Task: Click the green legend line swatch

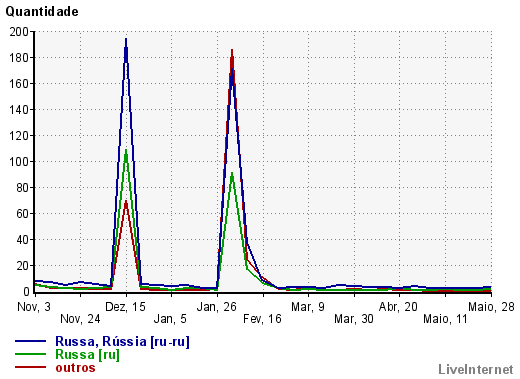Action: [x=30, y=354]
